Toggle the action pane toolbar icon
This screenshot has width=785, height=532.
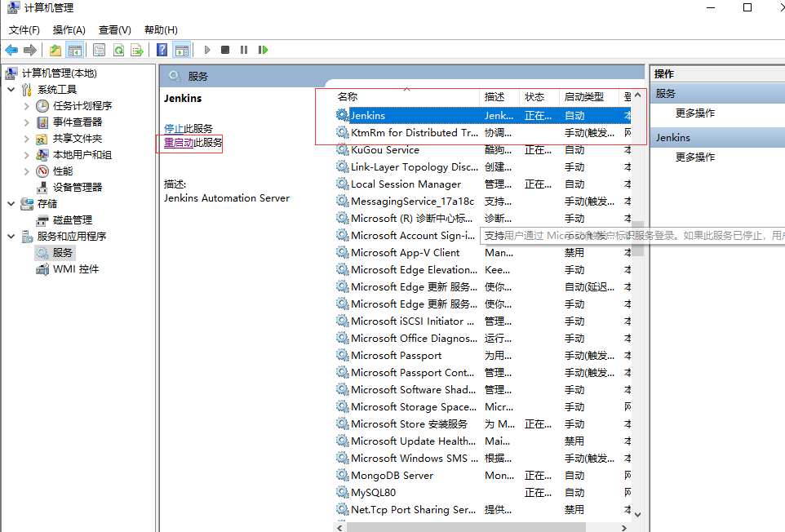pos(182,50)
